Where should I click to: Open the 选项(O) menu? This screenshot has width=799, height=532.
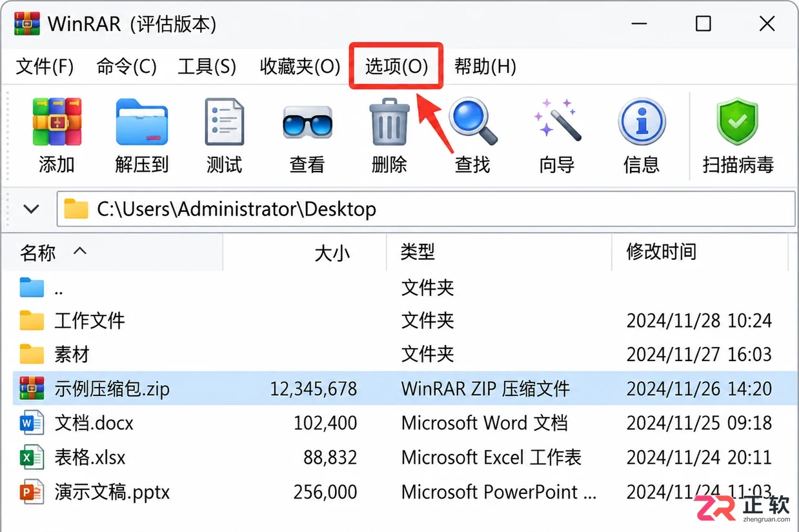(396, 66)
